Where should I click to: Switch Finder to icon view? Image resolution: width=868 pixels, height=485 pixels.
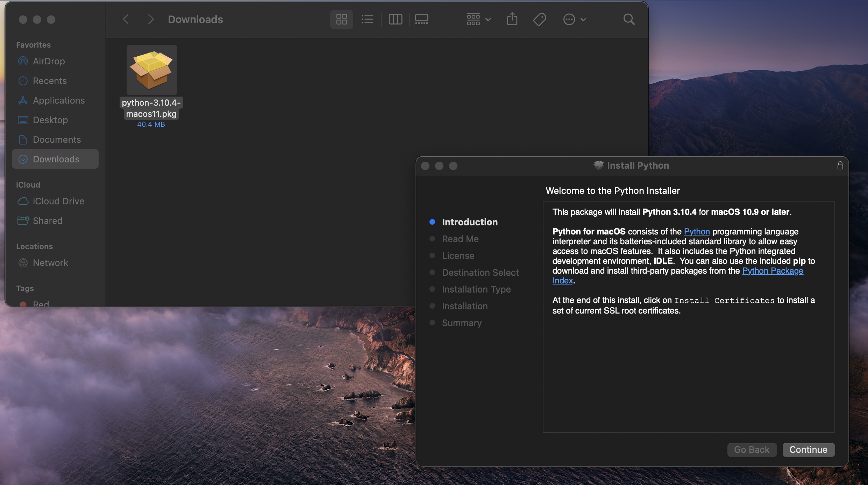[341, 19]
